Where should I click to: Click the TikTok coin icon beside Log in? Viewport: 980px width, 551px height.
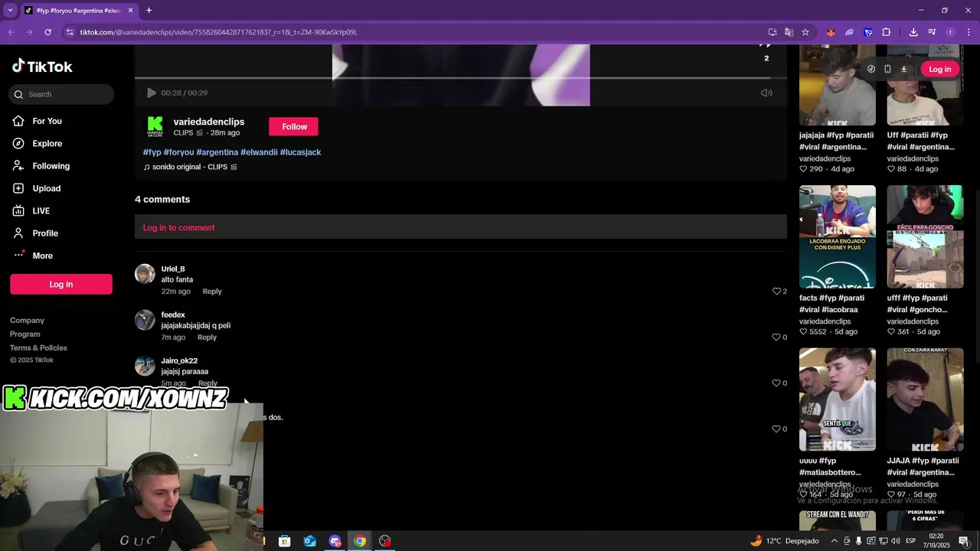click(x=871, y=69)
